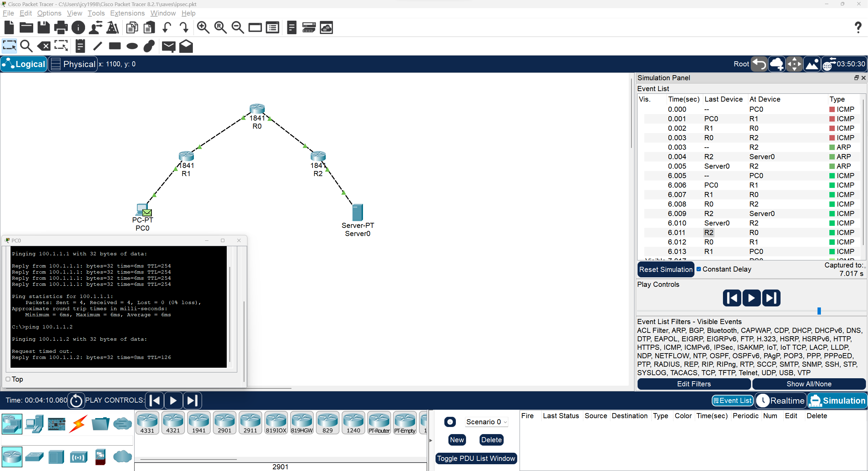Viewport: 868px width, 471px height.
Task: Click the Back navigation icon near Root
Action: pos(759,64)
